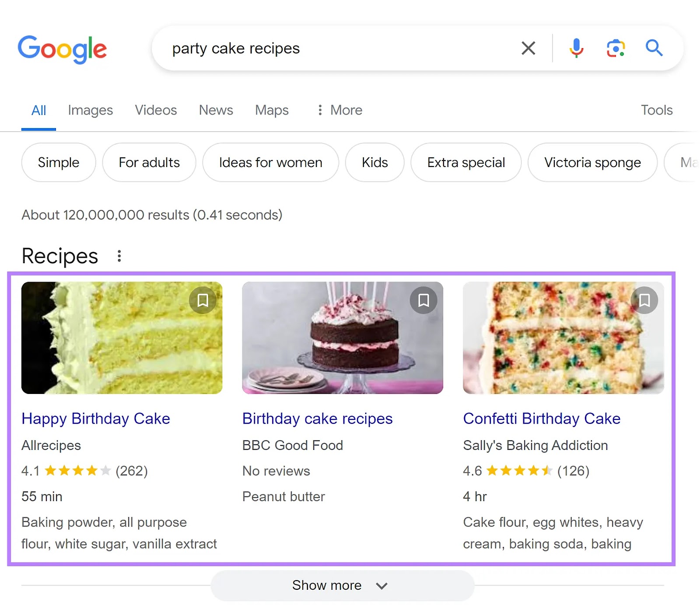
Task: Clear the search query with the X icon
Action: coord(528,48)
